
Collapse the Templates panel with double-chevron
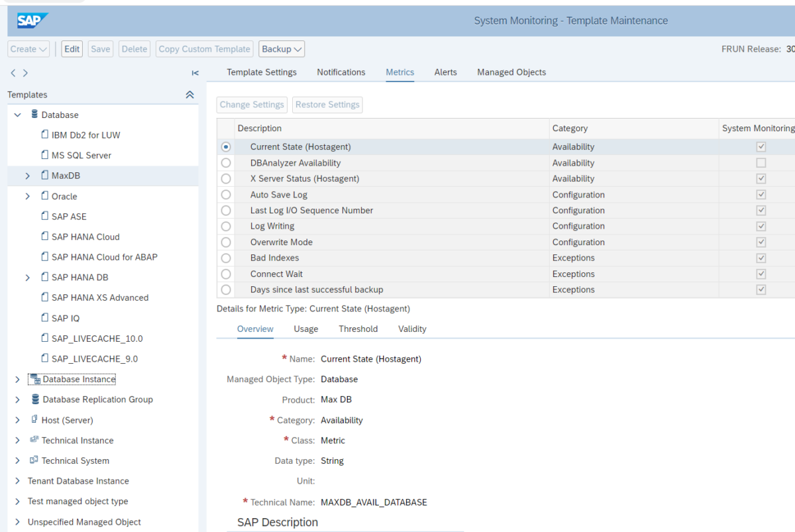pyautogui.click(x=189, y=94)
